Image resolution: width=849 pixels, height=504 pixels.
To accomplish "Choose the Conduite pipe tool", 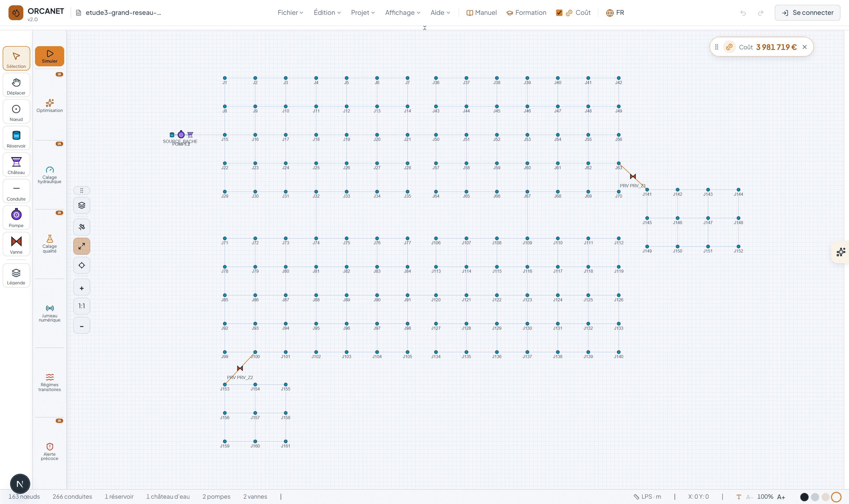I will pyautogui.click(x=16, y=191).
